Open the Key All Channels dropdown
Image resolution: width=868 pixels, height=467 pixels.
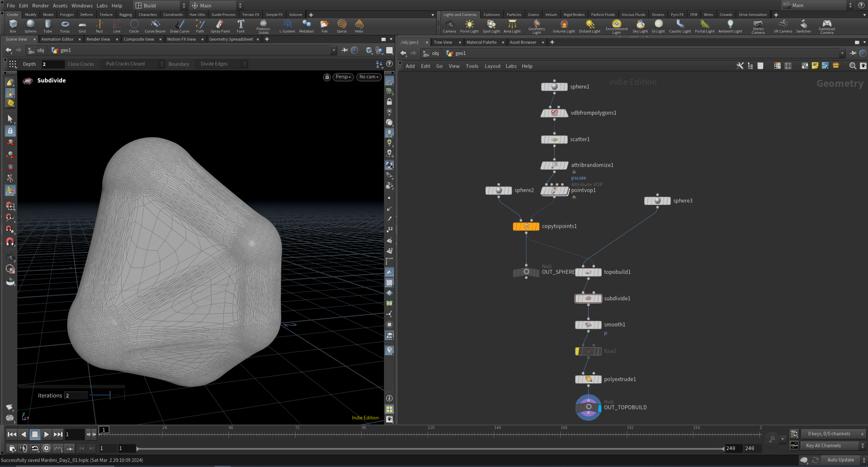tap(833, 446)
